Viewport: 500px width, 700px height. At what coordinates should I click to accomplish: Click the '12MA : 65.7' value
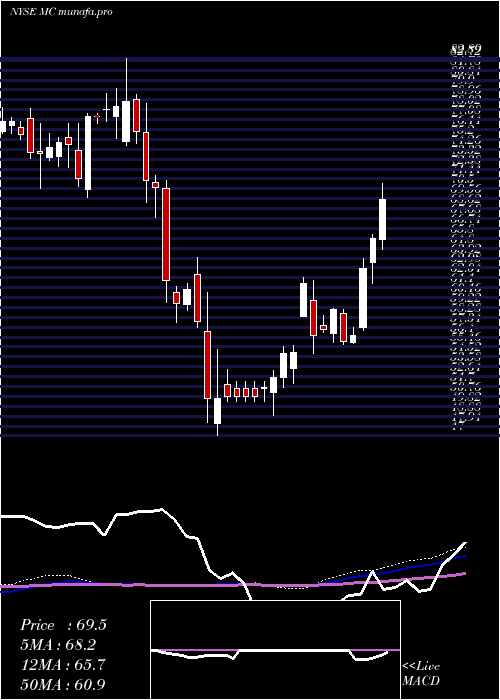tap(63, 665)
